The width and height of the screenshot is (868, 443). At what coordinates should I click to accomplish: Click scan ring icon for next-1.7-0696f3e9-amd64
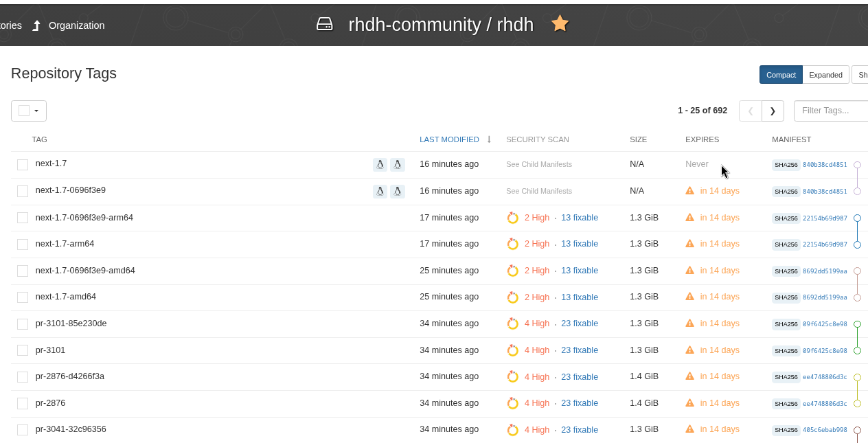pos(512,271)
